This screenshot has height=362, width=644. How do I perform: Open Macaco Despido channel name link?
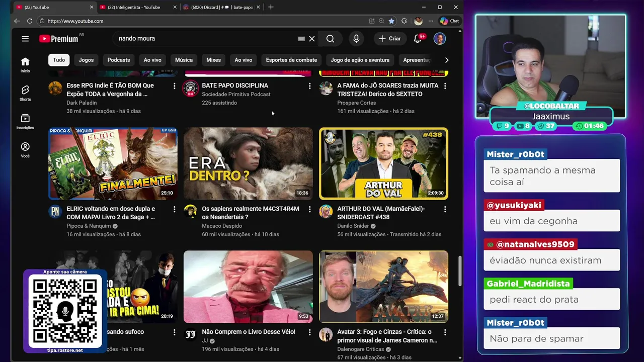pos(222,226)
